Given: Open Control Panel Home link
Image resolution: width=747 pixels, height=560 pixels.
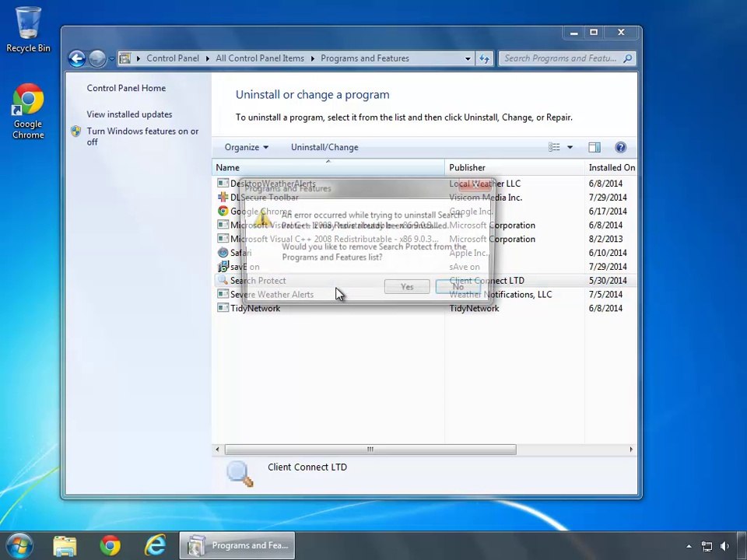Looking at the screenshot, I should 126,88.
